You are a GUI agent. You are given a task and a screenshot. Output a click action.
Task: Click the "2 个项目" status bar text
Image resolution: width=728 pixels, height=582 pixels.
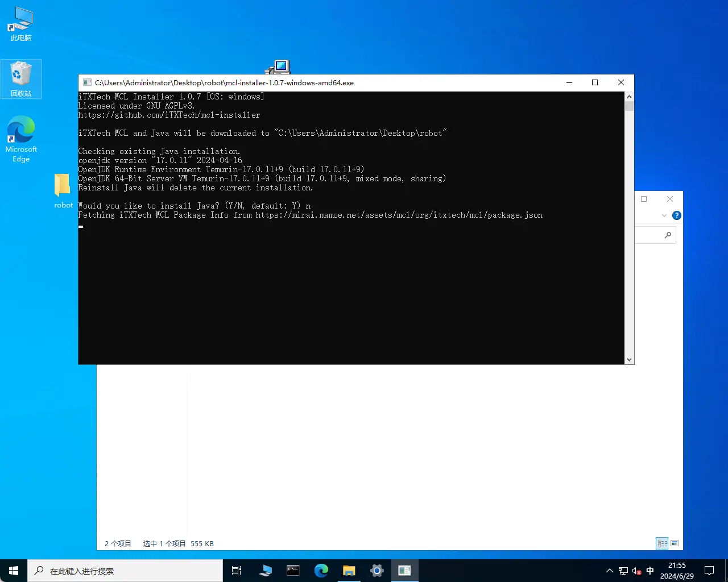pyautogui.click(x=118, y=544)
